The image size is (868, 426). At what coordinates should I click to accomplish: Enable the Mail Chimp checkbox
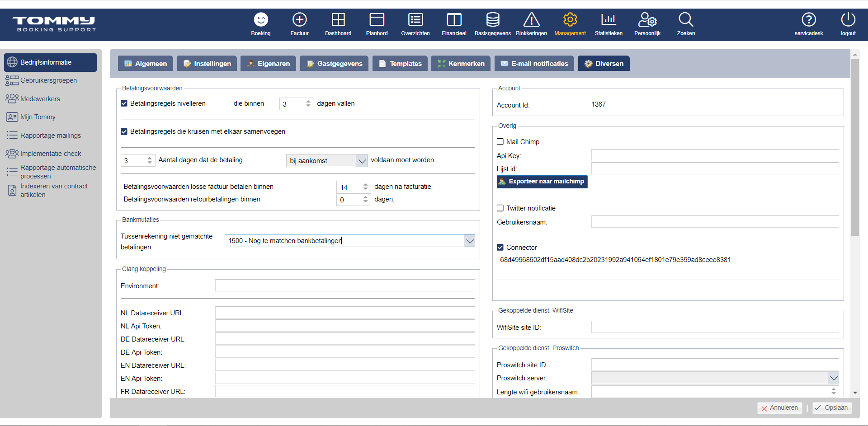tap(500, 142)
